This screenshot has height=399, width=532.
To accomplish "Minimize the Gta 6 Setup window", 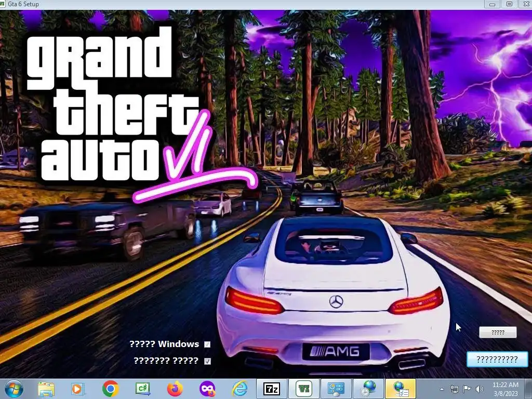I will 492,4.
